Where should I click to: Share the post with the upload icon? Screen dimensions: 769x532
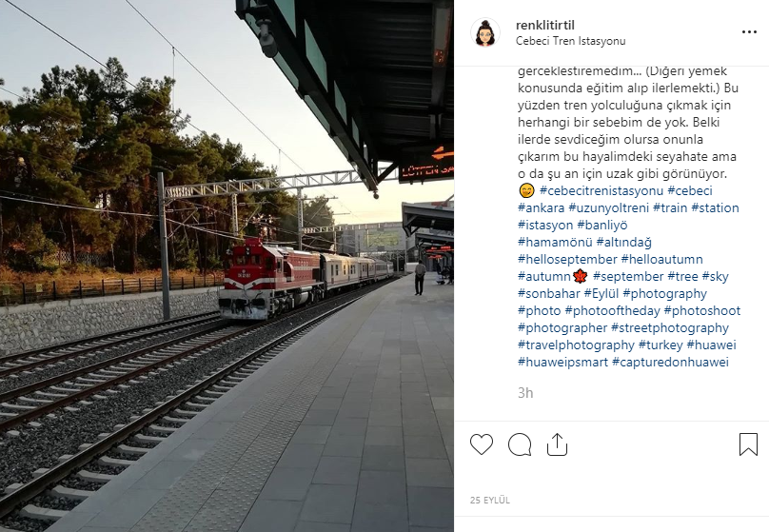coord(557,444)
